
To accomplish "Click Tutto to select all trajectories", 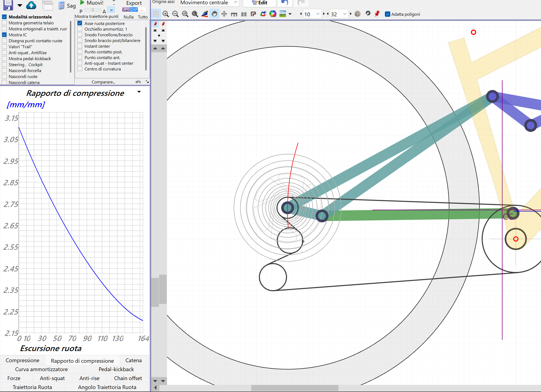I will 143,17.
